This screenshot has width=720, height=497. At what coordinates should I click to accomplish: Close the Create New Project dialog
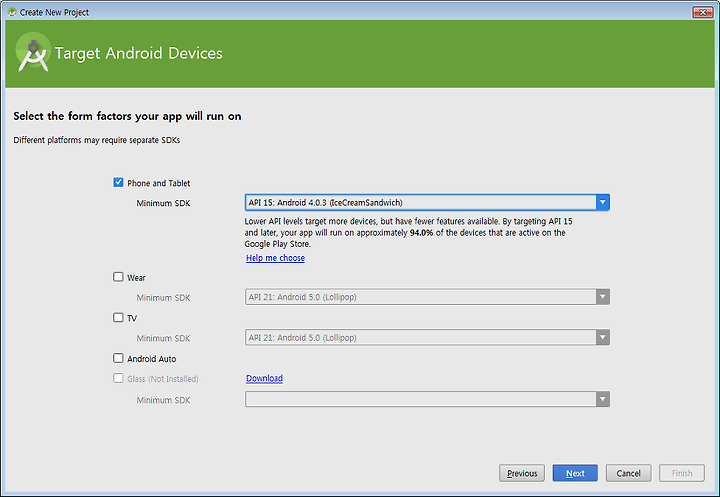[703, 12]
